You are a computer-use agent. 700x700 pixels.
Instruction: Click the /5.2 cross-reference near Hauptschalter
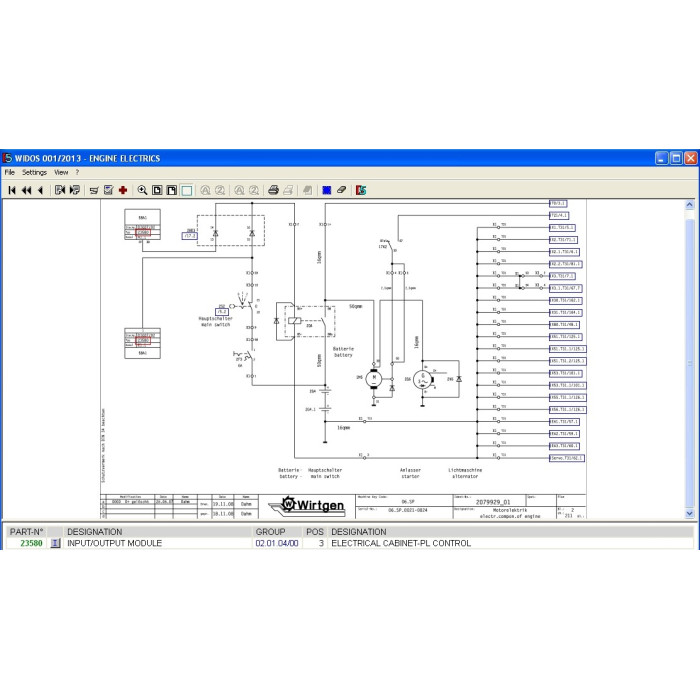pyautogui.click(x=222, y=312)
